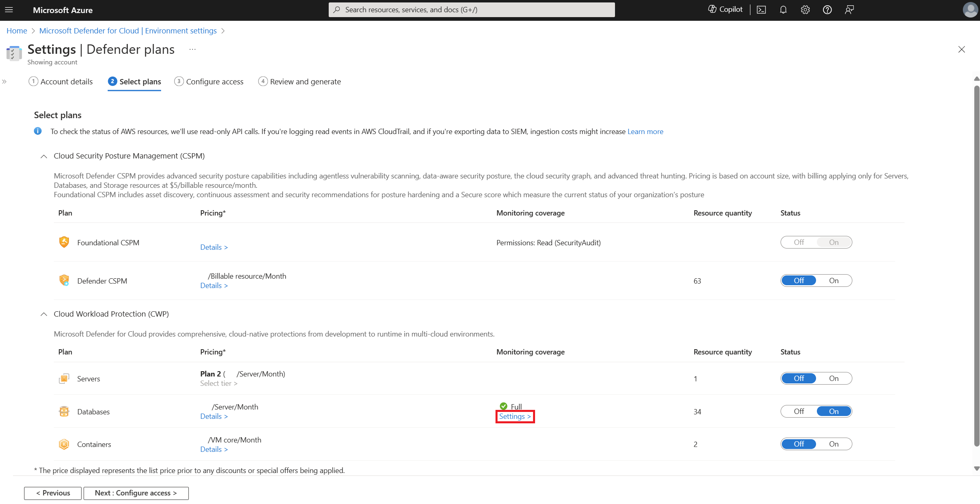
Task: Click Foundational CSPM On toggle
Action: pyautogui.click(x=834, y=242)
